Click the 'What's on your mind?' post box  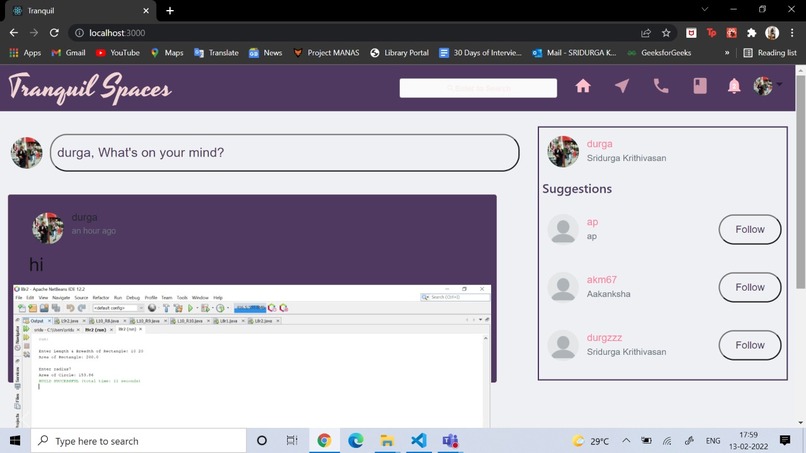[x=285, y=153]
